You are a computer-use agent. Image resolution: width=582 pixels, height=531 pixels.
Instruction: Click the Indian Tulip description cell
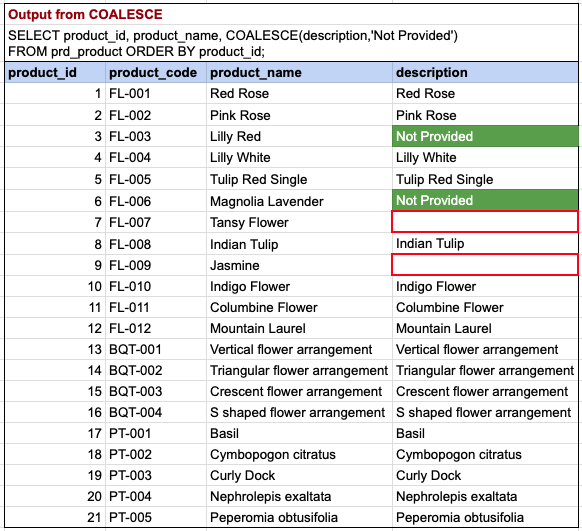point(485,244)
